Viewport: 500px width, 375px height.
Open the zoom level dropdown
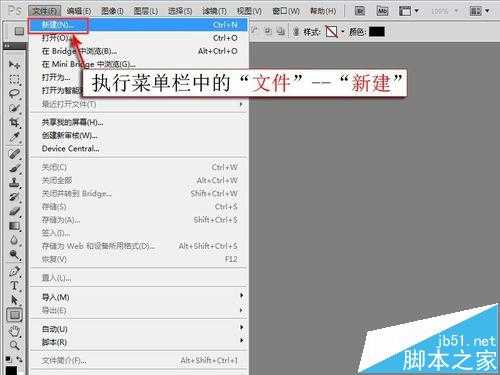445,11
